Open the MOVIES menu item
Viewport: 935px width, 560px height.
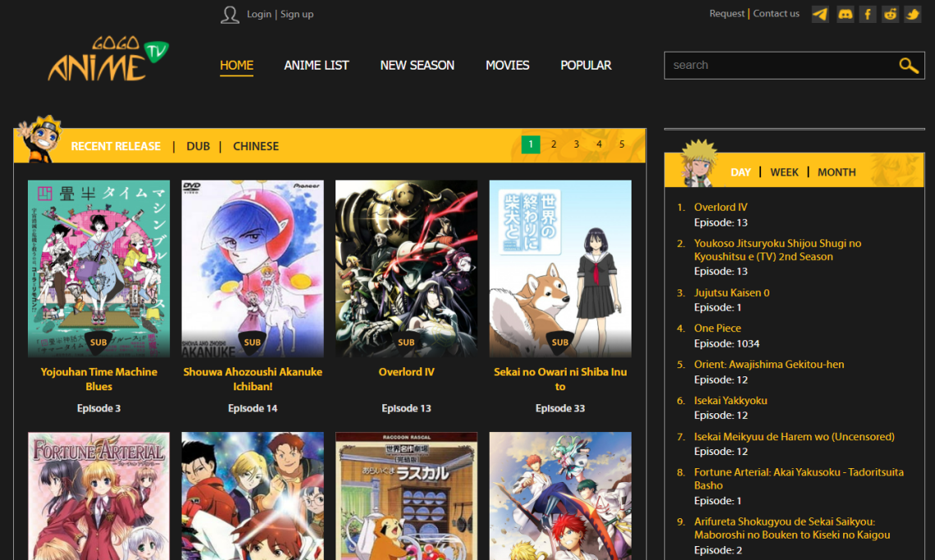click(507, 65)
